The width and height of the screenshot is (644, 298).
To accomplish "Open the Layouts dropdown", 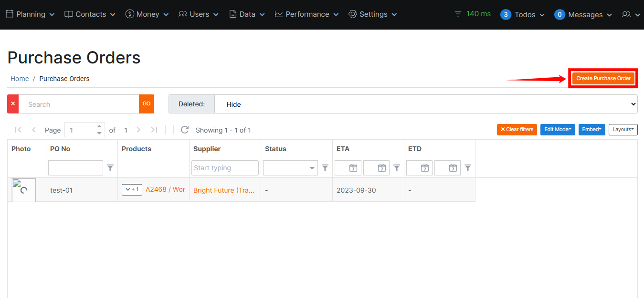I will [623, 129].
